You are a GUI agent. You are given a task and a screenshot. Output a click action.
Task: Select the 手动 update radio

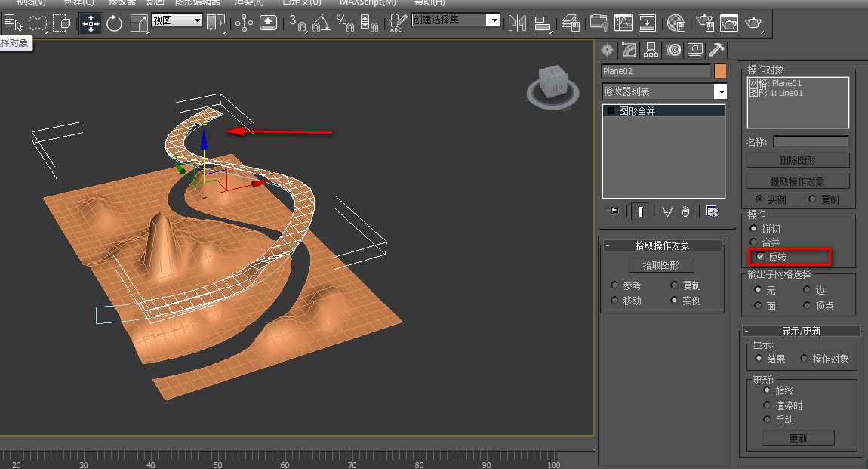pyautogui.click(x=767, y=419)
